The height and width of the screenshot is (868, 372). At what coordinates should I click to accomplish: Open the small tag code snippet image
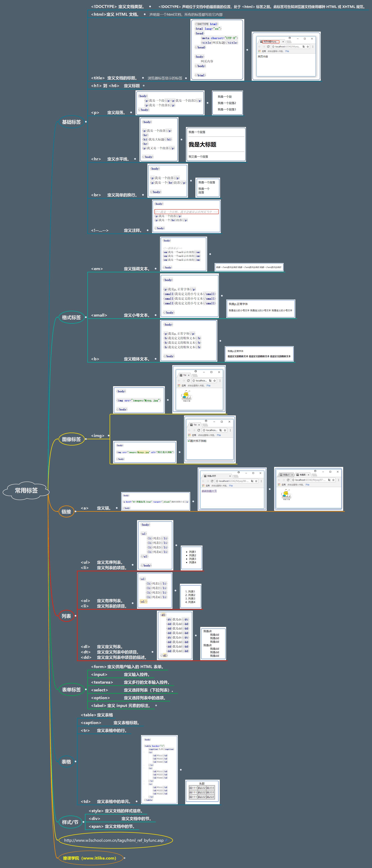(190, 296)
